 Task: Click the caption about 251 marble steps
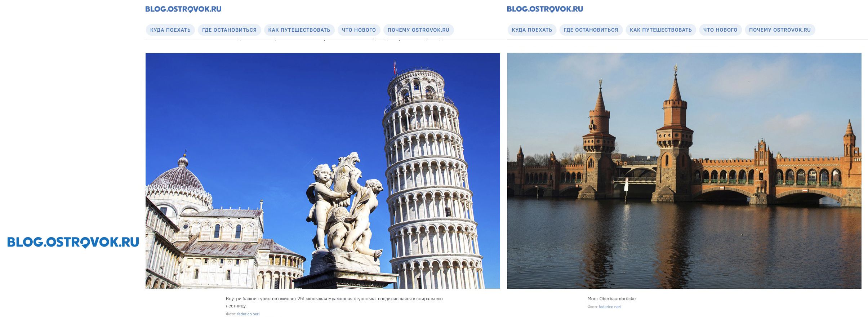coord(334,302)
